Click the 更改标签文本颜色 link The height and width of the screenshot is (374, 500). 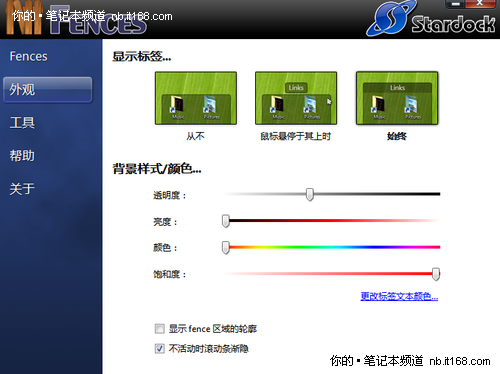click(399, 296)
